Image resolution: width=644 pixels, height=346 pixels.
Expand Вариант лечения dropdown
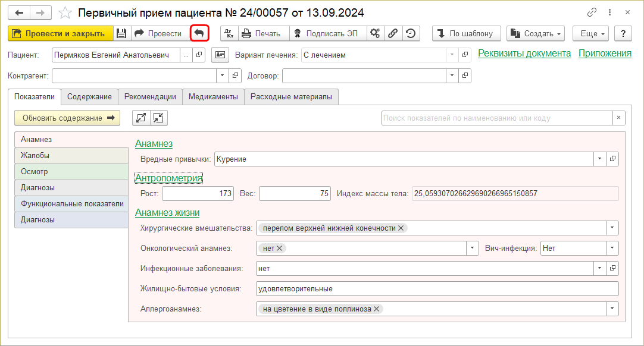click(452, 55)
